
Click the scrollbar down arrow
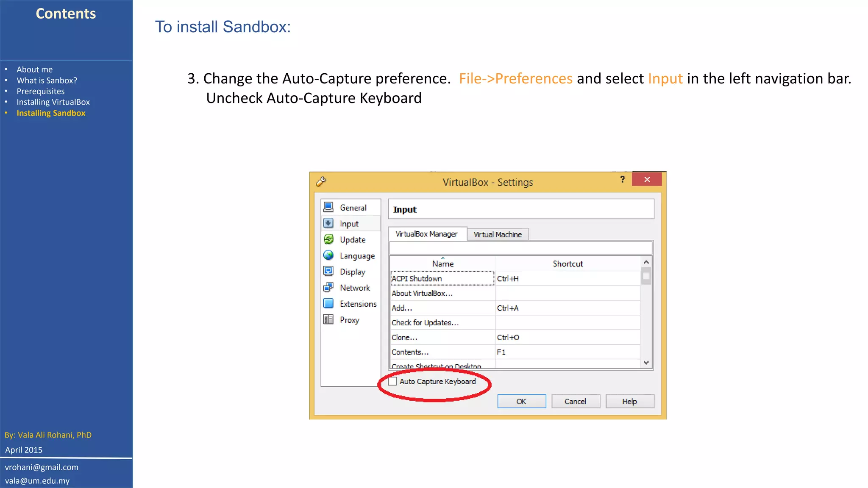(x=646, y=363)
